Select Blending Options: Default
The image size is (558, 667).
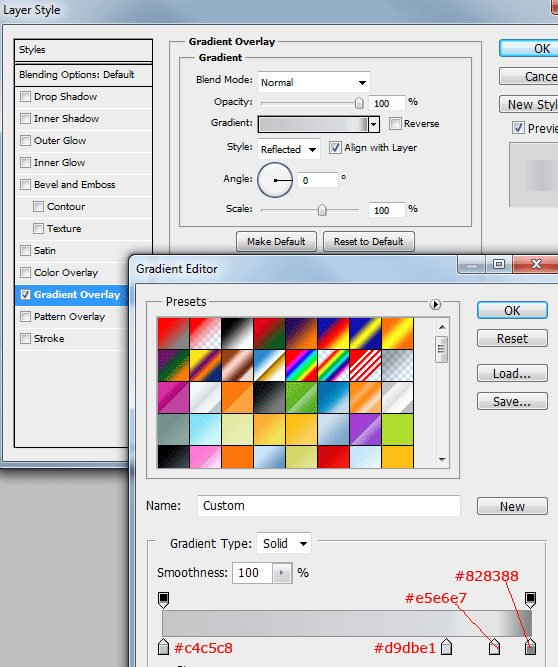pos(83,75)
